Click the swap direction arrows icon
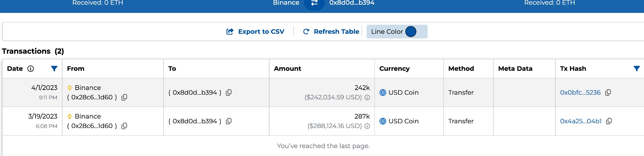Viewport: 644px width, 156px height. pyautogui.click(x=314, y=3)
